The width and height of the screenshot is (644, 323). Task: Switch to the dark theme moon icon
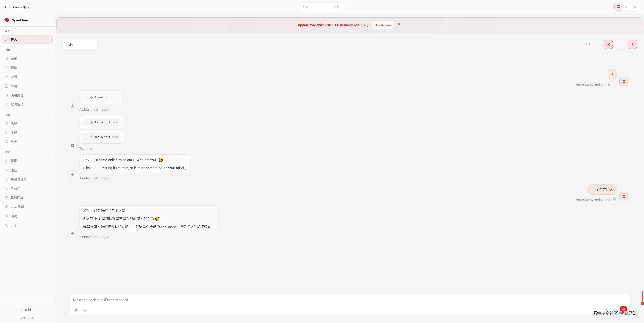[x=634, y=7]
